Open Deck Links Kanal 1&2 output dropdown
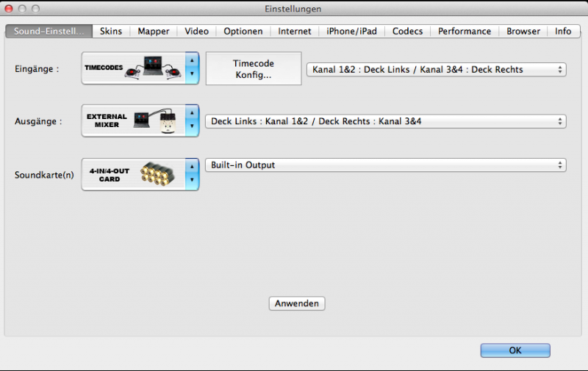Screen dimensions: 588x371 click(x=385, y=121)
